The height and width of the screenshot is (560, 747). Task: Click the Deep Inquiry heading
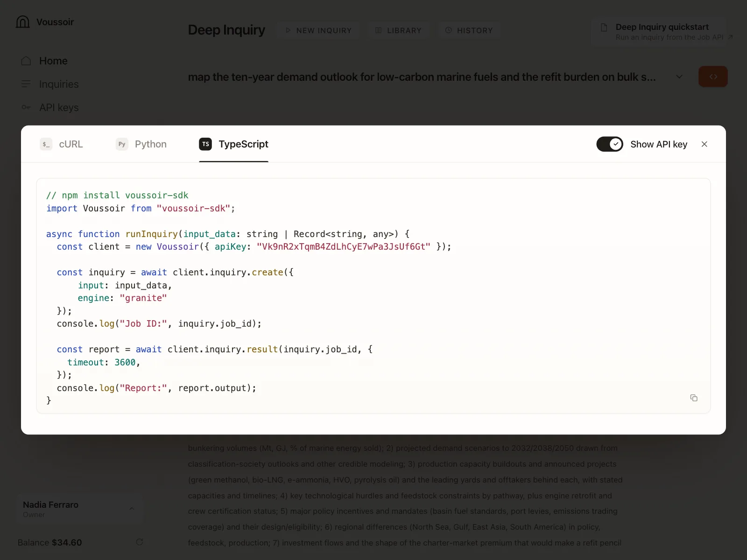tap(226, 30)
